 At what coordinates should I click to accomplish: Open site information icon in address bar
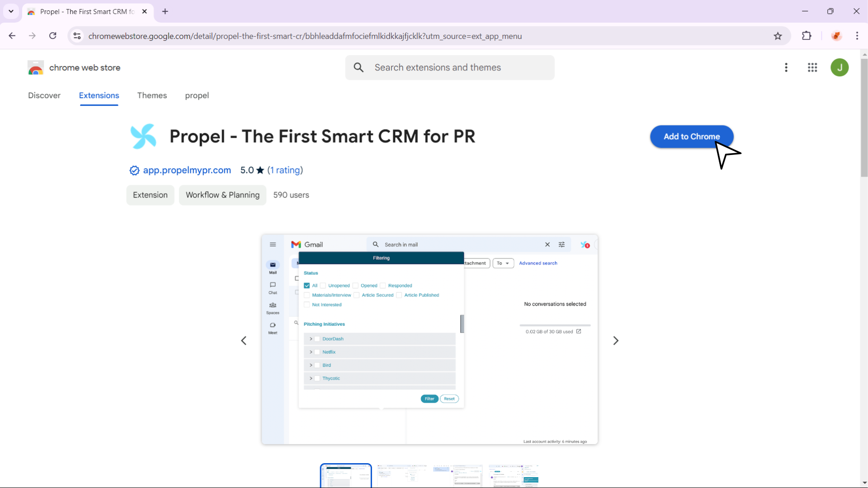point(77,36)
